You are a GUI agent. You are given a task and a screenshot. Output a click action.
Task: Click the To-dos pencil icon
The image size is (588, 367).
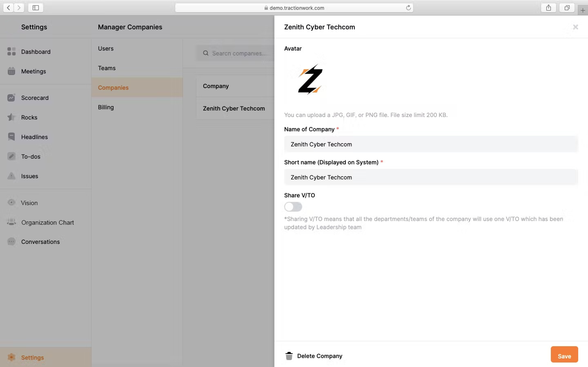tap(11, 156)
